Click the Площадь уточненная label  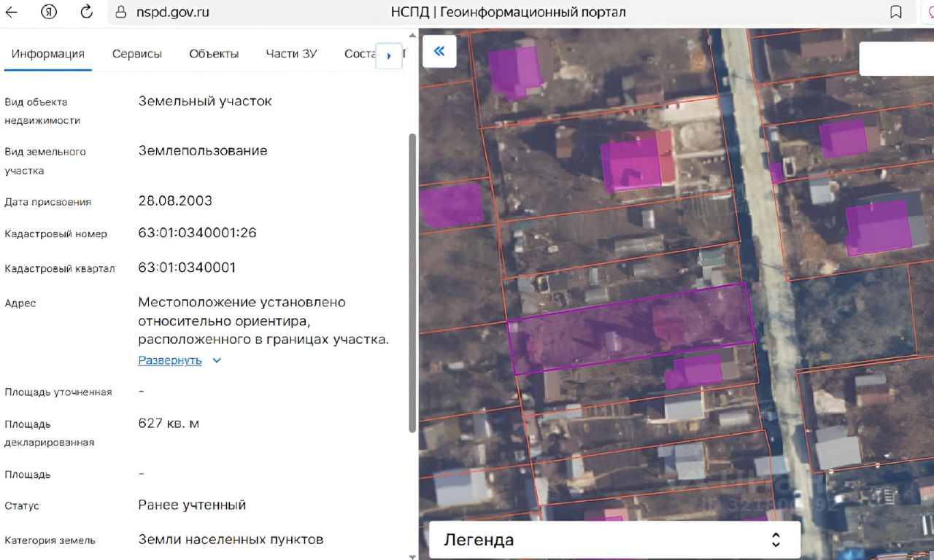point(58,392)
